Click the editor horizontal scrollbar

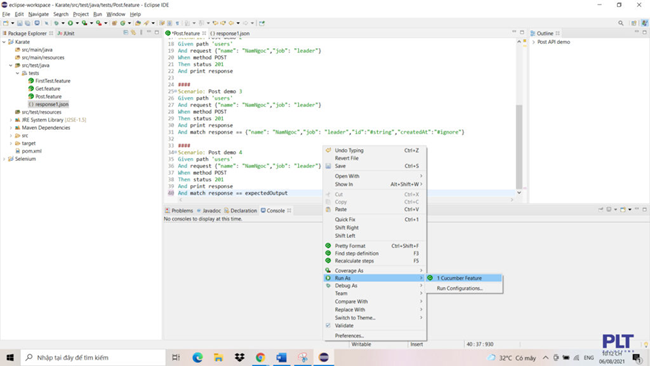(346, 200)
